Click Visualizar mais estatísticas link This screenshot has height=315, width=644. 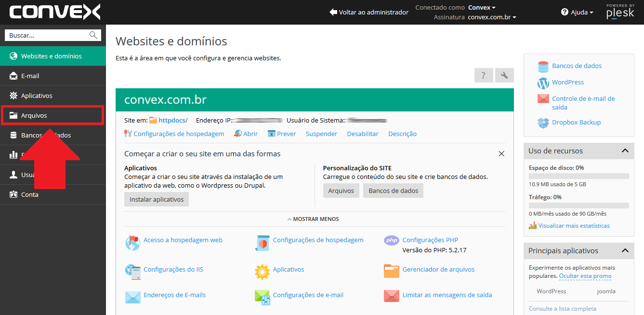[x=574, y=225]
